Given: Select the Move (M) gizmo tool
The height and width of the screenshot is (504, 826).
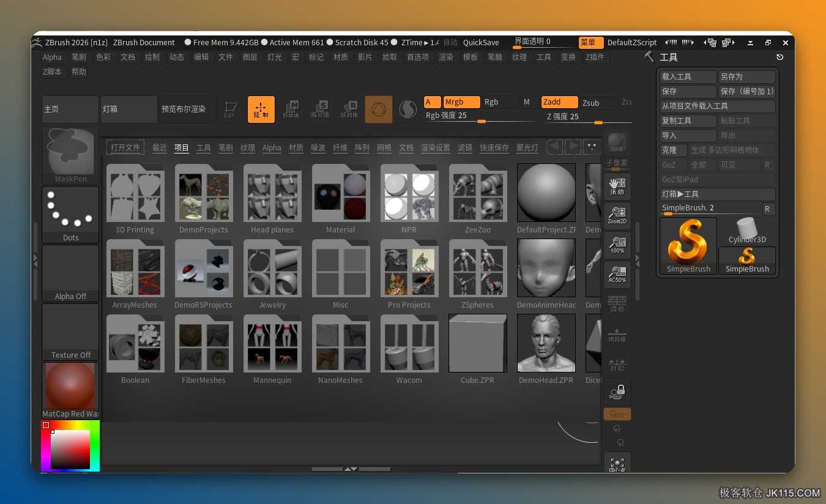Looking at the screenshot, I should click(x=291, y=109).
